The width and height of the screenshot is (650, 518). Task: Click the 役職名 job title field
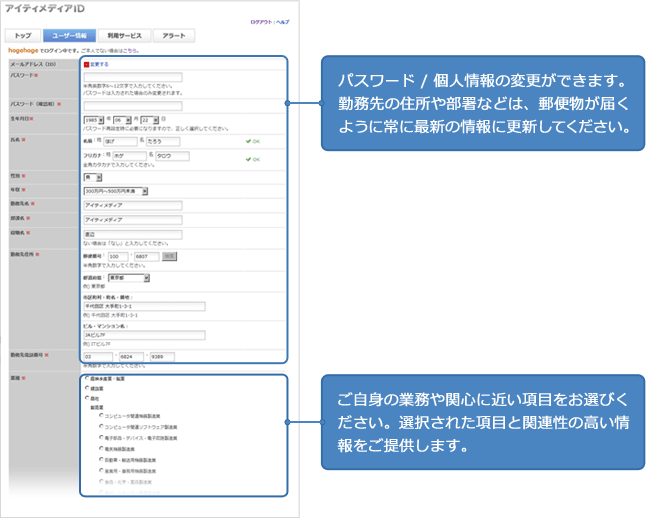[x=133, y=235]
